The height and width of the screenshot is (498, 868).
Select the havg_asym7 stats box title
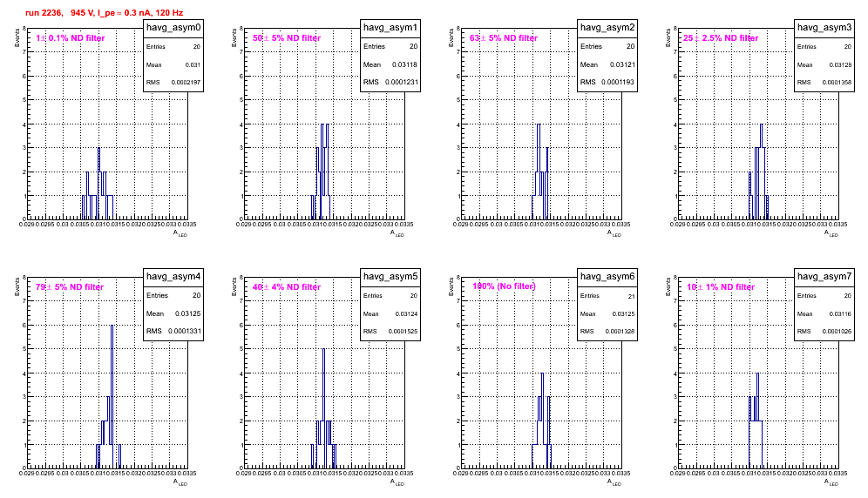(824, 276)
